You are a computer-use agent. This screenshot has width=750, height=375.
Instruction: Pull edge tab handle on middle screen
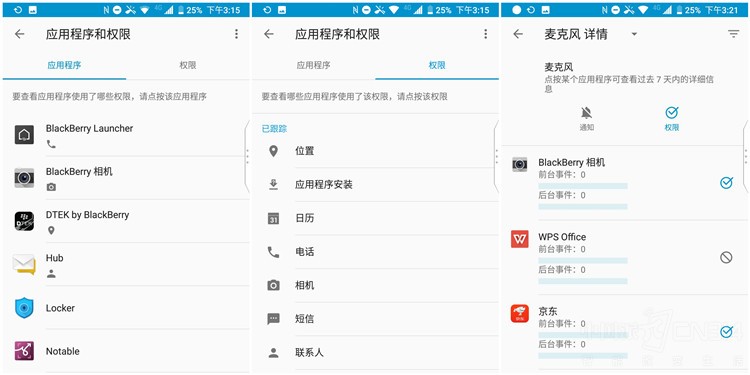point(496,156)
